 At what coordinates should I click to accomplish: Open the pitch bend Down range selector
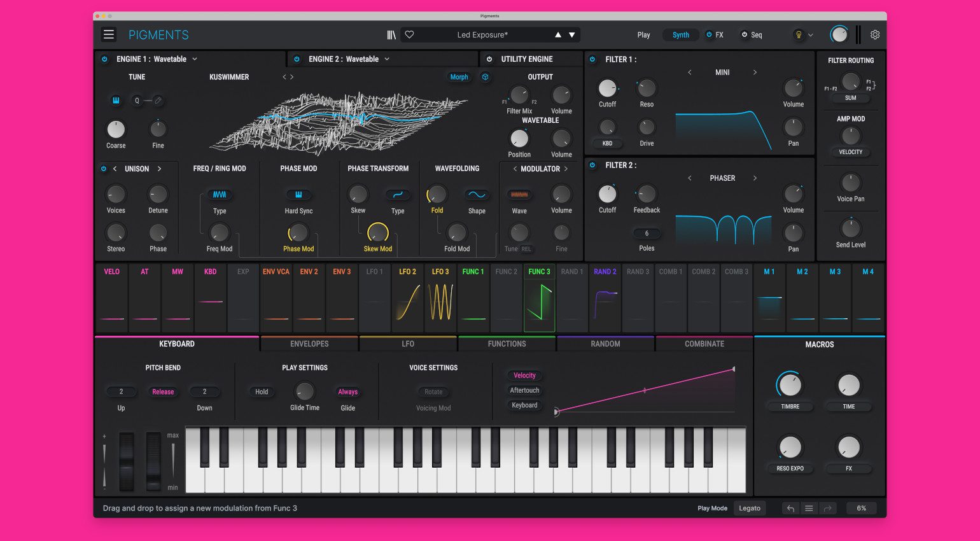tap(204, 392)
